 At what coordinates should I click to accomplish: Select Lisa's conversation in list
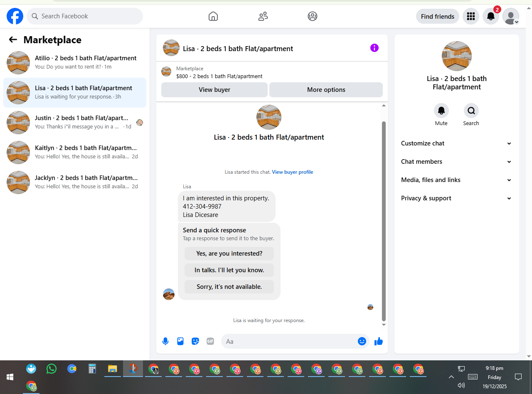click(75, 93)
